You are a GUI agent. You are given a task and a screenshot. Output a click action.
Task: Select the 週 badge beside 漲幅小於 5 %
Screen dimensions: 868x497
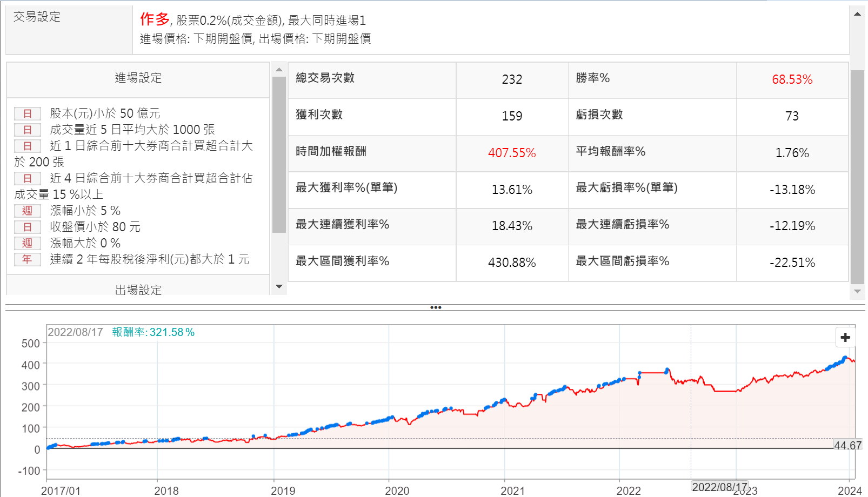27,211
